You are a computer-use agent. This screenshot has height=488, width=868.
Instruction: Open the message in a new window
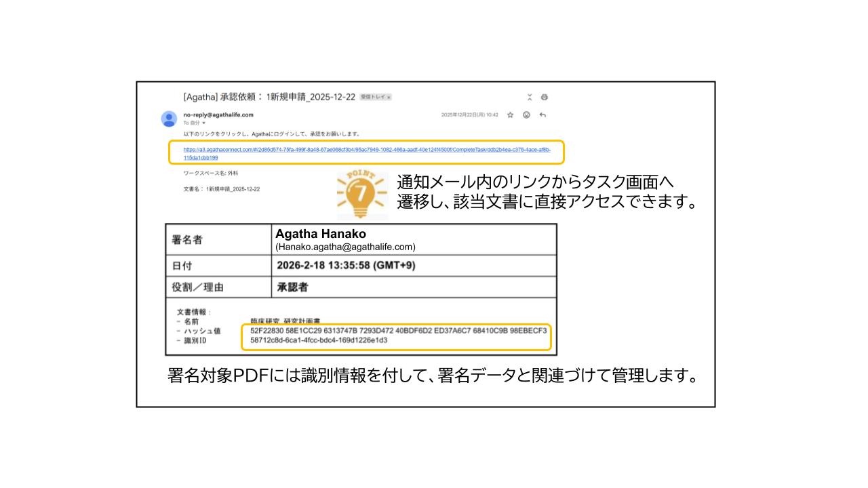coord(530,97)
